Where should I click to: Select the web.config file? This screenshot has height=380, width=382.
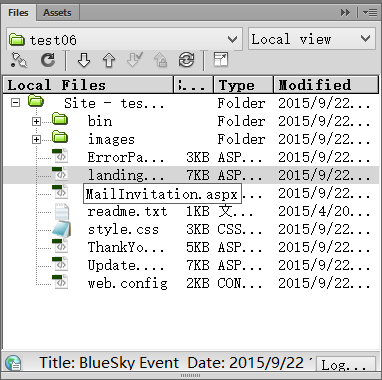tap(127, 283)
